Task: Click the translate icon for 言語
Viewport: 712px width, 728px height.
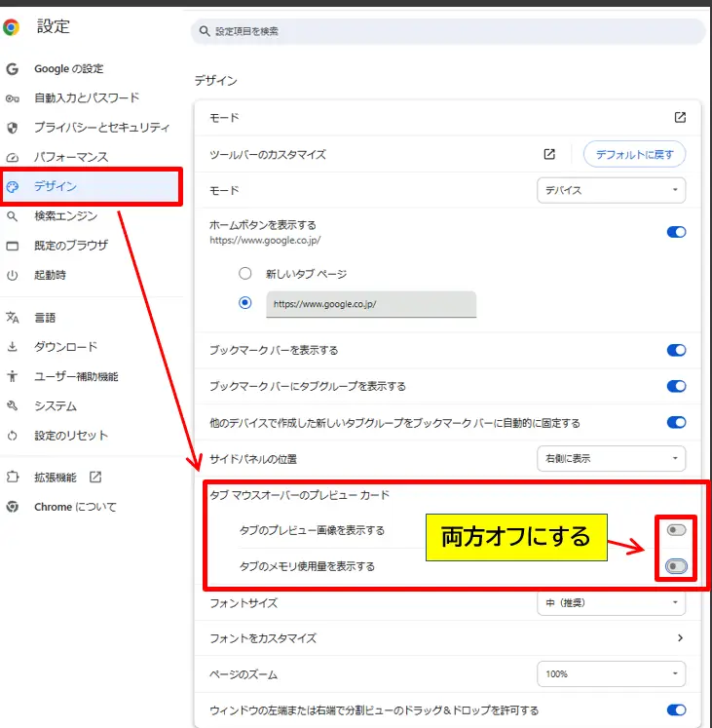Action: coord(13,318)
